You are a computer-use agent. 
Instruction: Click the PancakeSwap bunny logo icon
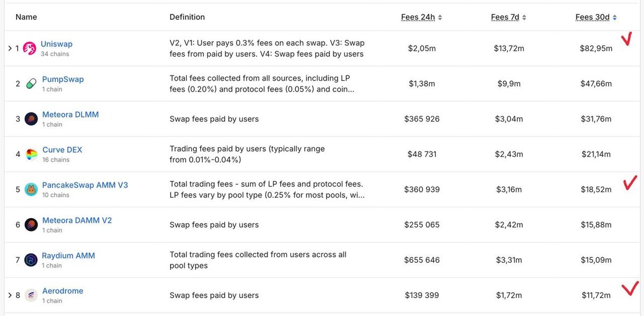[31, 189]
